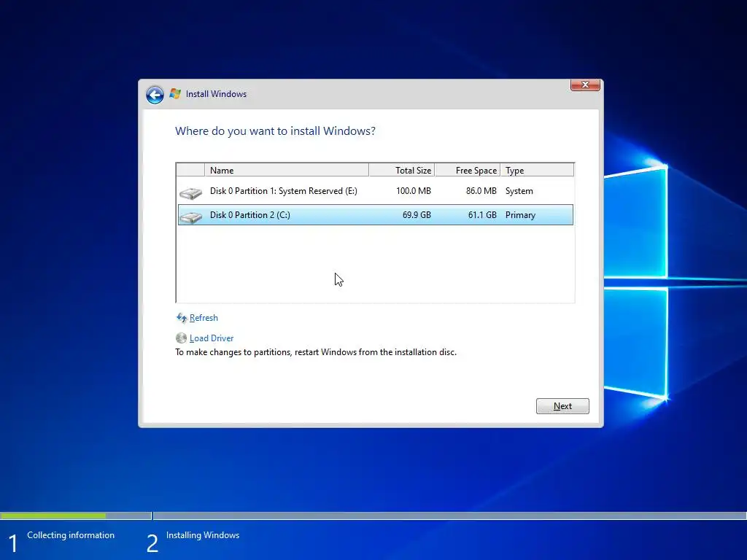Viewport: 747px width, 560px height.
Task: Close the Install Windows dialog
Action: (585, 85)
